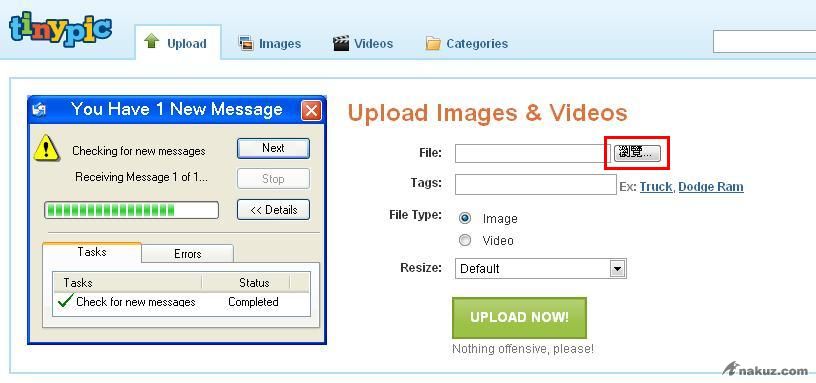Open the Images tab
The image size is (816, 383).
[x=270, y=43]
